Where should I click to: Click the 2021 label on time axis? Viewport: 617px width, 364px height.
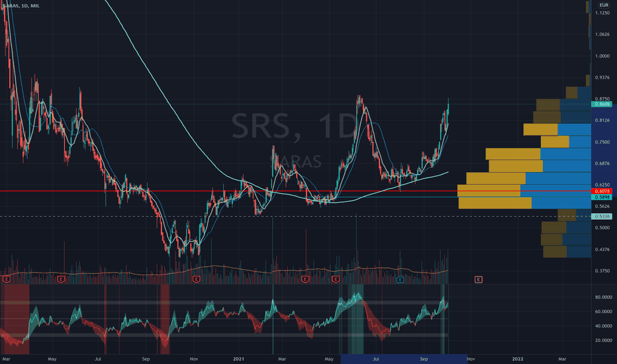pyautogui.click(x=238, y=359)
